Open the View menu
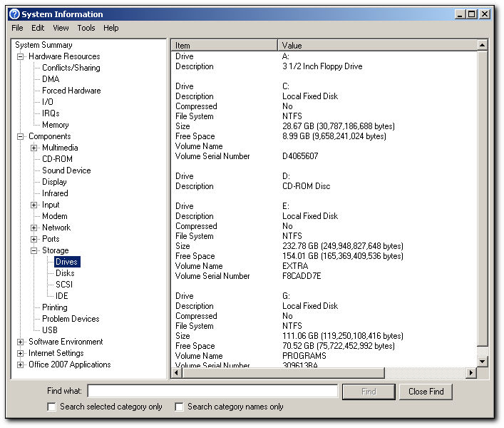504x428 pixels. coord(61,28)
